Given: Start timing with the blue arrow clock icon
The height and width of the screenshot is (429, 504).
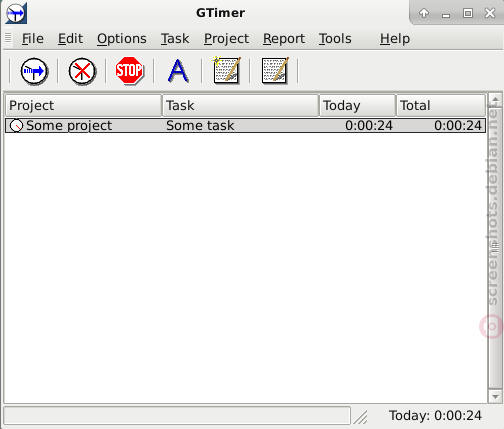Looking at the screenshot, I should click(x=34, y=71).
